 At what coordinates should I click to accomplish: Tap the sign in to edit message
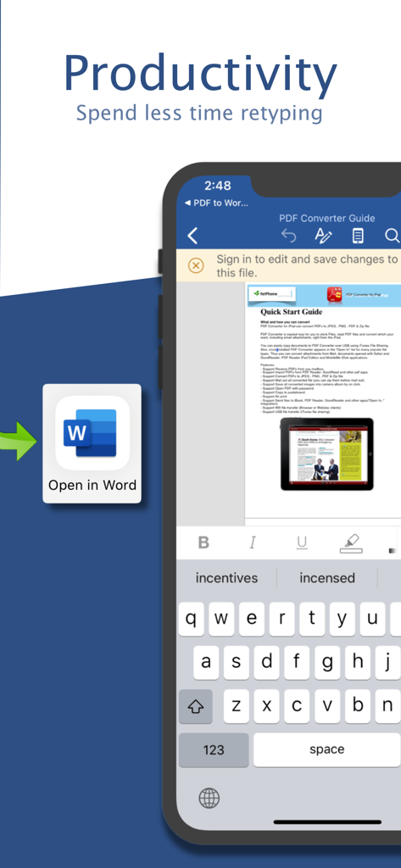click(307, 265)
